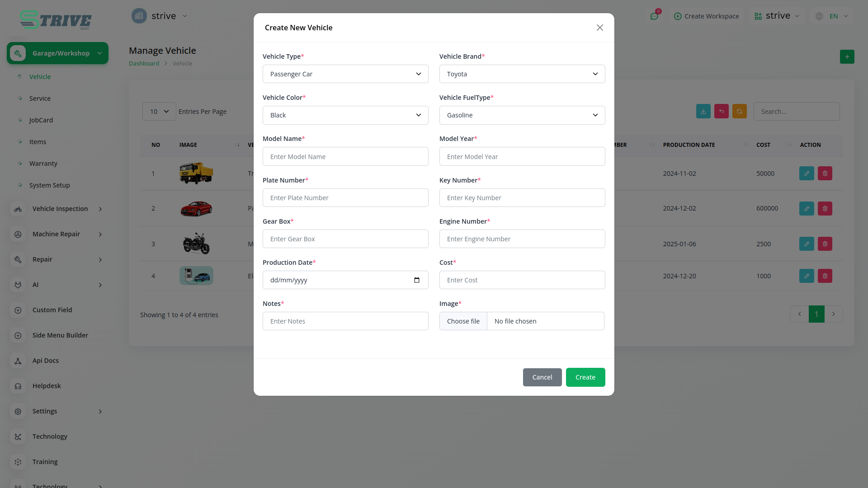Open the Vehicle Color dropdown
Screen dimensions: 868x488
[x=345, y=115]
